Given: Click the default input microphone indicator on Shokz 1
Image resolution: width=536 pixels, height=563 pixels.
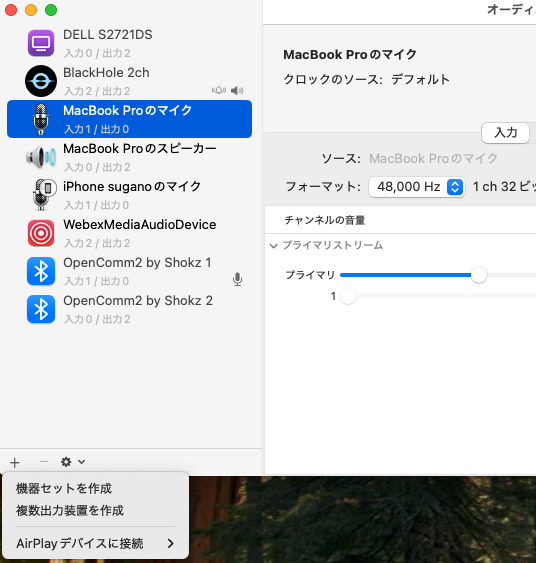Looking at the screenshot, I should click(237, 279).
